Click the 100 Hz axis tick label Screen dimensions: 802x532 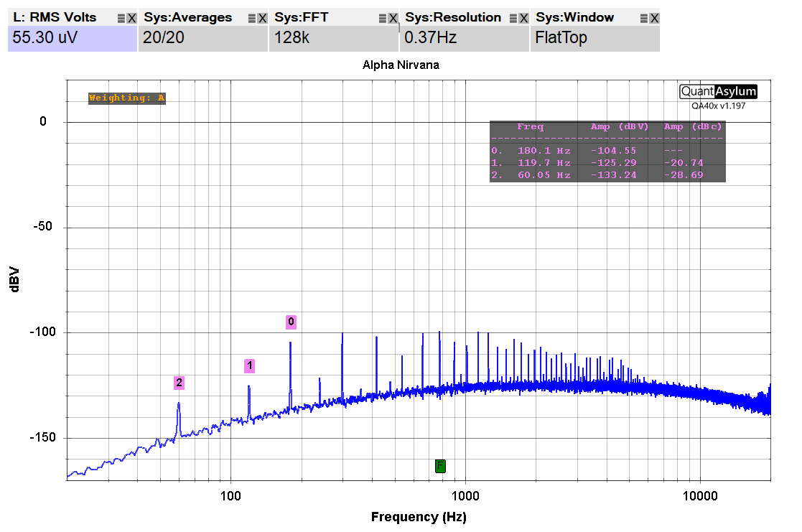[x=230, y=495]
